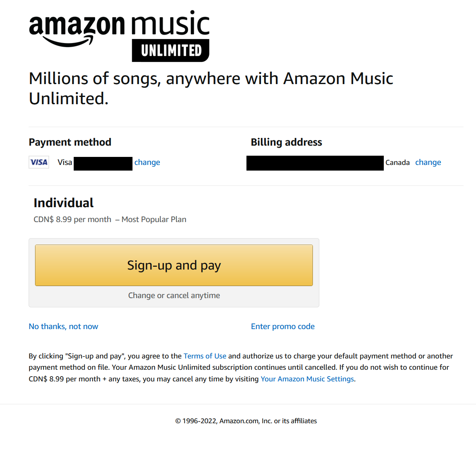
Task: Click the Most Popular Plan label
Action: [x=154, y=219]
